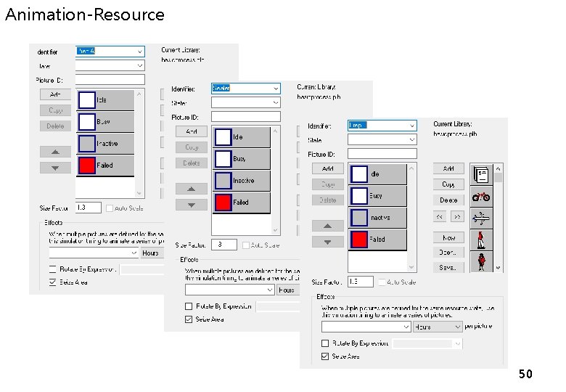Uncheck Seize Area in frontmost dialog
This screenshot has width=566, height=392.
tap(325, 356)
